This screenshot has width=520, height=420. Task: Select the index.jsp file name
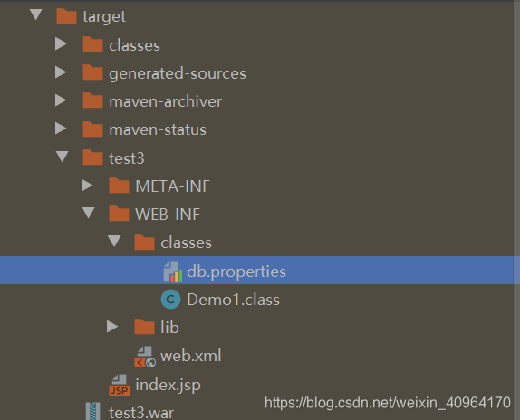click(x=168, y=386)
